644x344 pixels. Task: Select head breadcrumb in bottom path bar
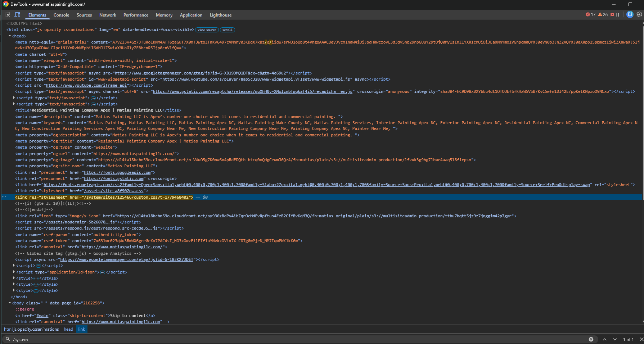click(68, 329)
